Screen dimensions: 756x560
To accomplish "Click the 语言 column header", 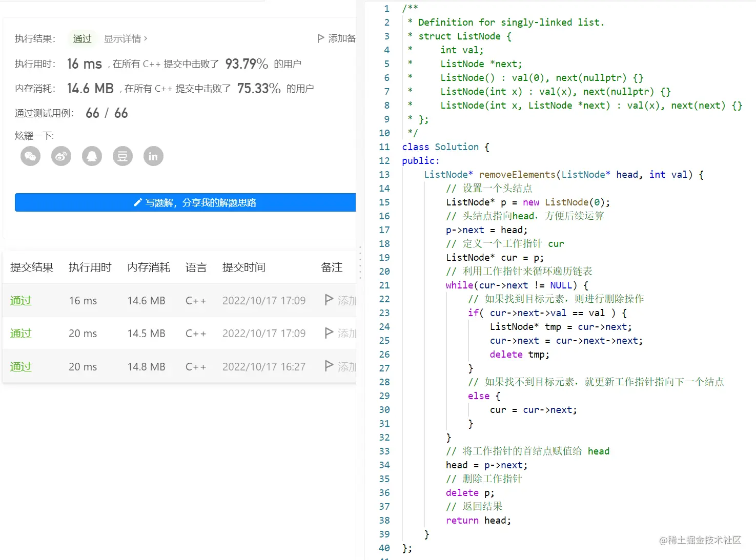I will [196, 267].
